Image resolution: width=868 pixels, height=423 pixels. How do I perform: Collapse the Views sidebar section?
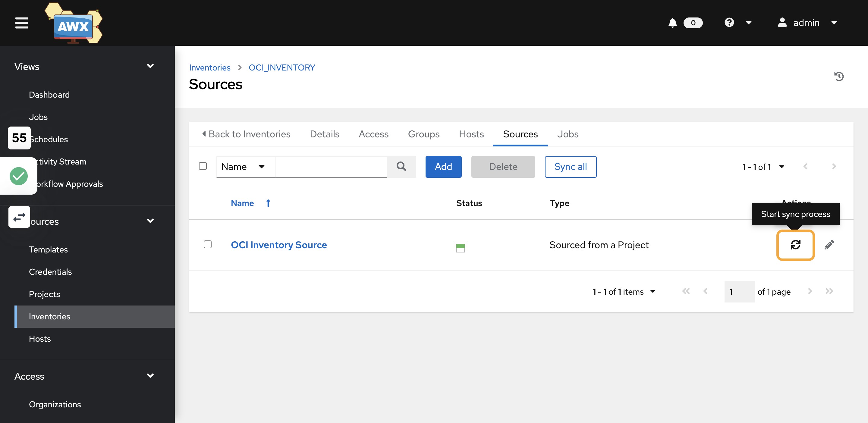150,66
